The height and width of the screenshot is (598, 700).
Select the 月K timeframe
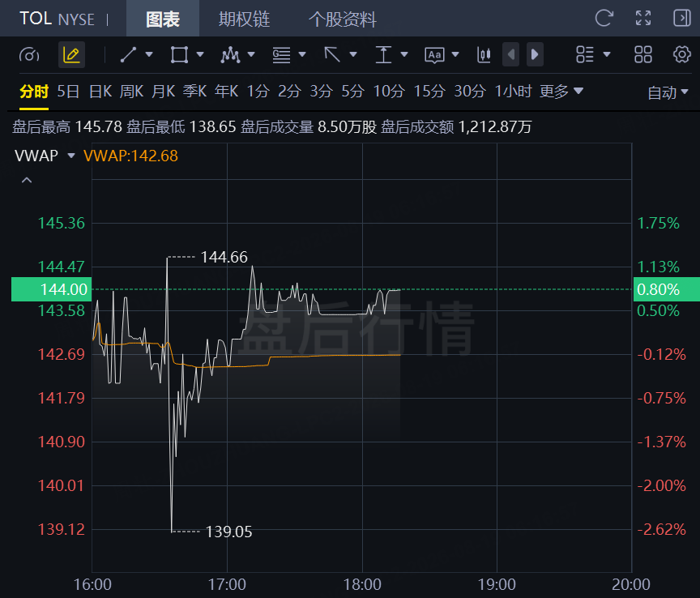(164, 92)
